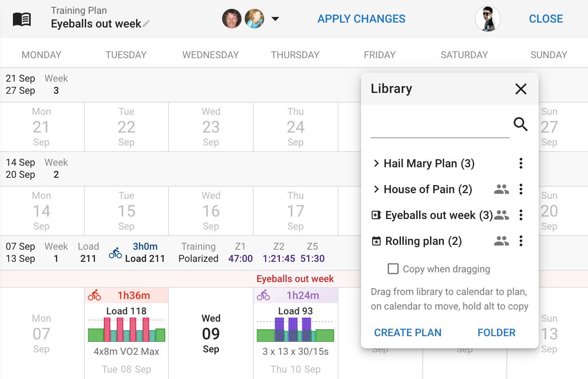This screenshot has height=379, width=588.
Task: Click the pencil icon to rename the plan
Action: click(x=146, y=24)
